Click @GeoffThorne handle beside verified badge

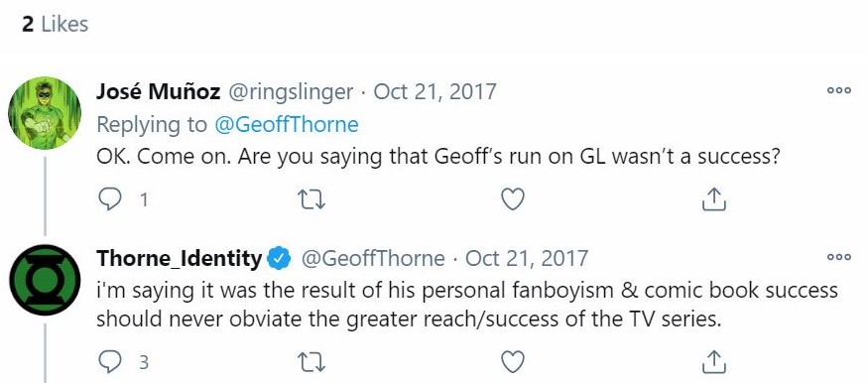coord(372,258)
